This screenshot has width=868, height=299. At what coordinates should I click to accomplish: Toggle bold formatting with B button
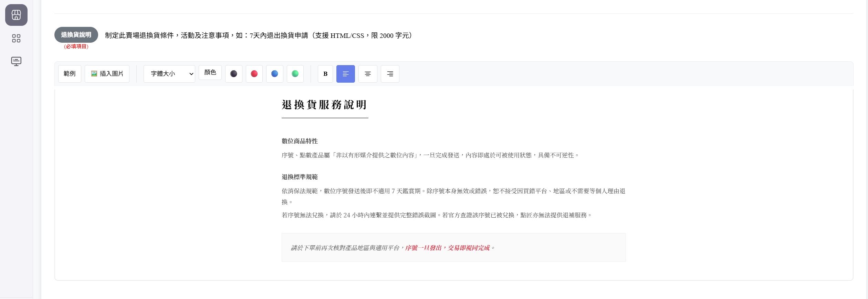pos(325,74)
